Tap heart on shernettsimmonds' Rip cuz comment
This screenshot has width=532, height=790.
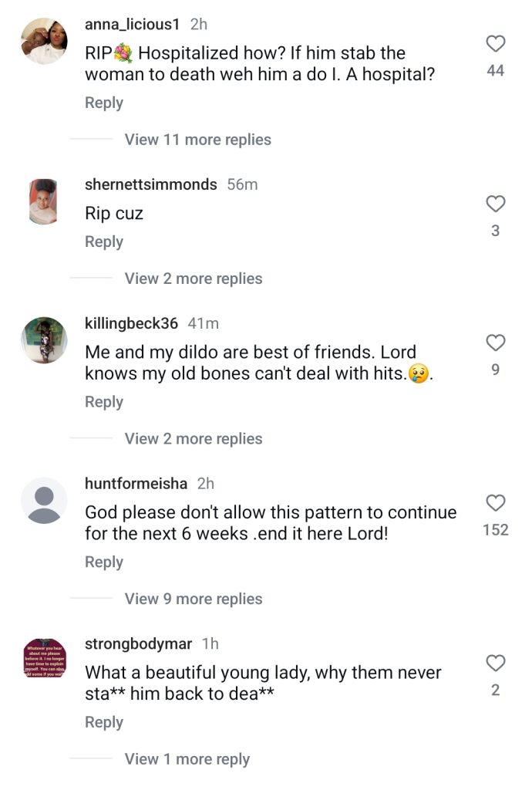(495, 204)
